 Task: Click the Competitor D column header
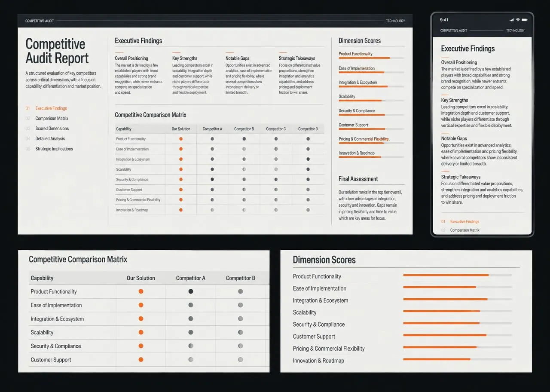click(308, 129)
